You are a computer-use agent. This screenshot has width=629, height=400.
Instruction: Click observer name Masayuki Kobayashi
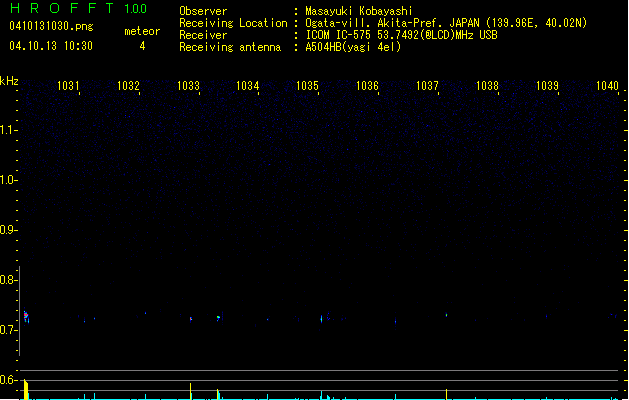(359, 11)
